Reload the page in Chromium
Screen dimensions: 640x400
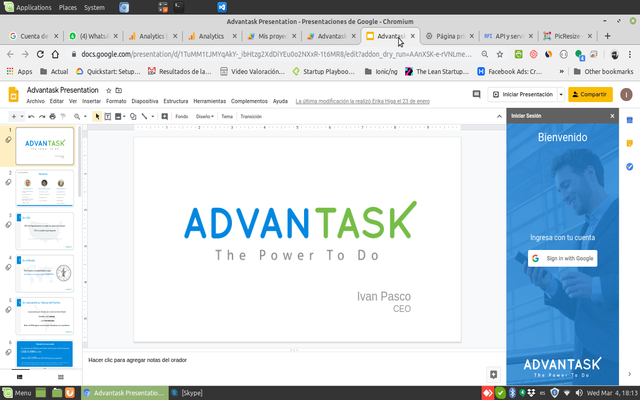40,54
